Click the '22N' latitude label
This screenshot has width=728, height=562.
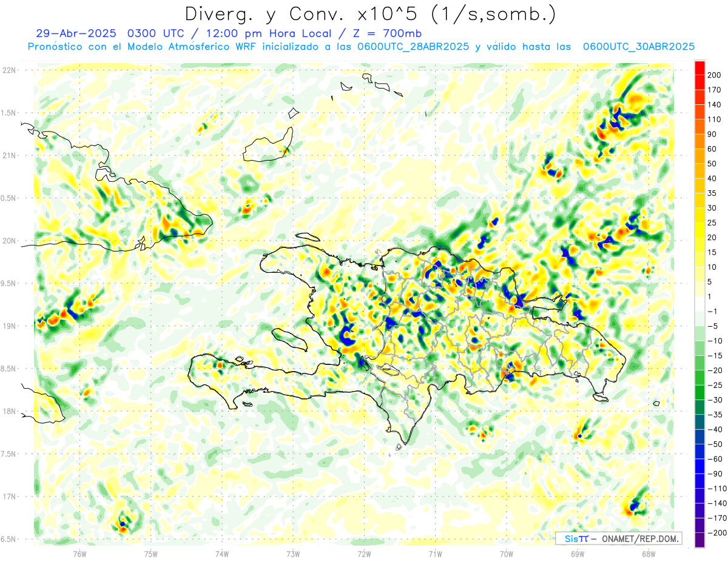click(8, 70)
